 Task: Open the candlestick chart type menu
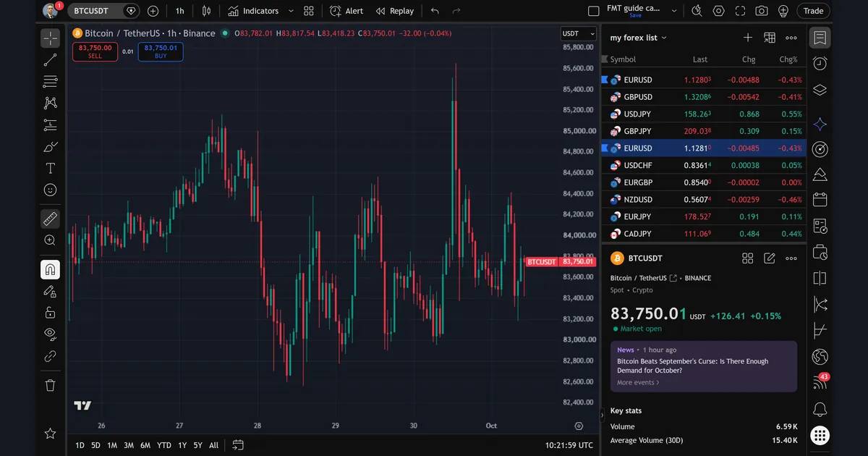tap(207, 11)
